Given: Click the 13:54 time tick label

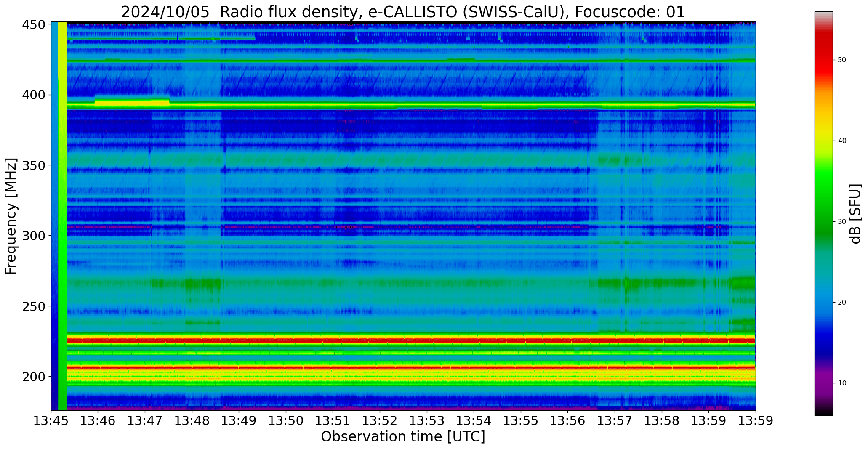Looking at the screenshot, I should tap(474, 421).
